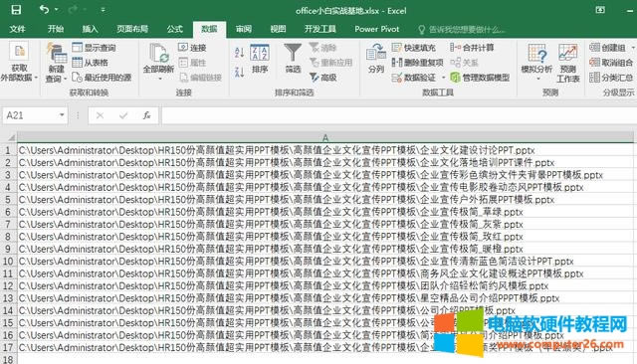Open 模拟分析 what-if analysis dropdown
Viewport: 637px width, 364px height.
pos(536,63)
